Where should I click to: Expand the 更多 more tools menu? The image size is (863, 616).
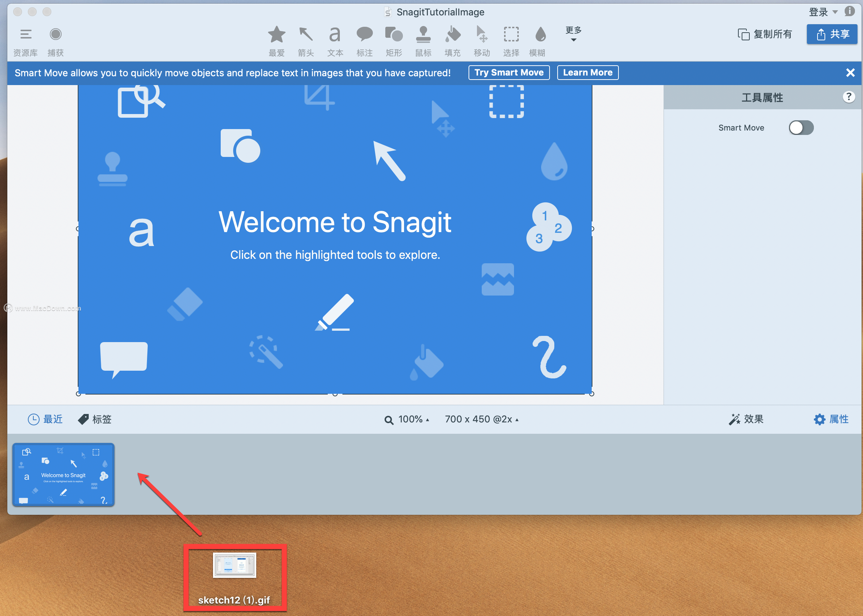point(573,33)
